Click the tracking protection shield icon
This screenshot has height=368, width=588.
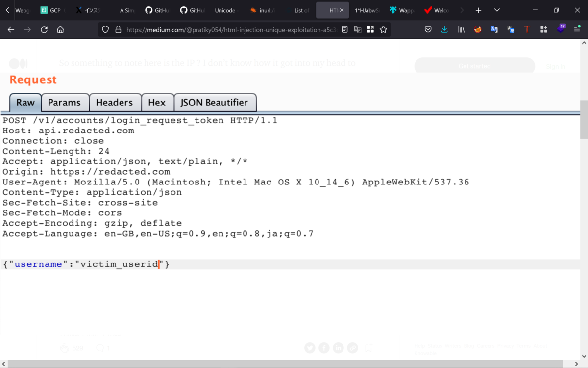pos(105,30)
